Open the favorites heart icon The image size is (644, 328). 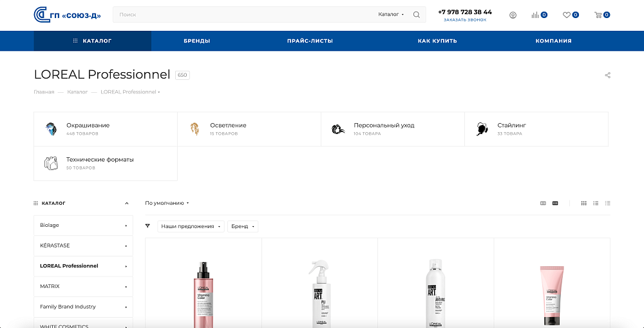point(566,15)
